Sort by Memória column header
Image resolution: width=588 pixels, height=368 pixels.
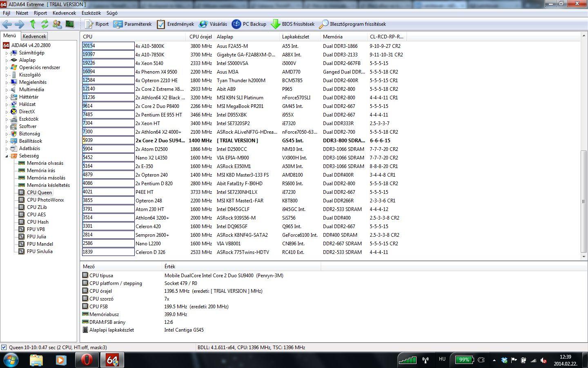coord(344,37)
